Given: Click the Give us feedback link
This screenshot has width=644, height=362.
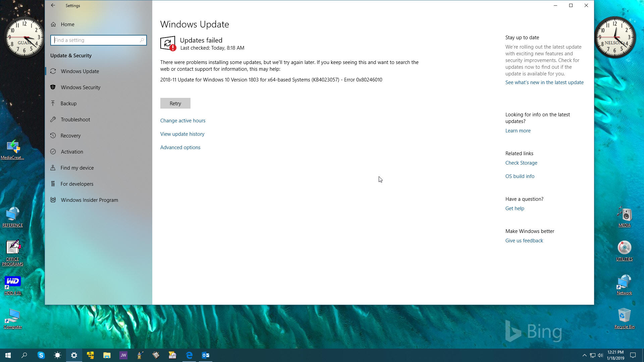Looking at the screenshot, I should click(524, 241).
